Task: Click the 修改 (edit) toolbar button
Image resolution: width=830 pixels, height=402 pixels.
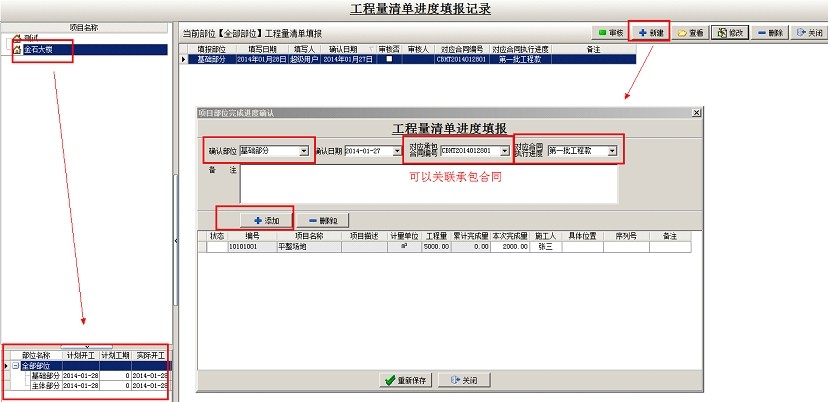Action: click(x=730, y=32)
